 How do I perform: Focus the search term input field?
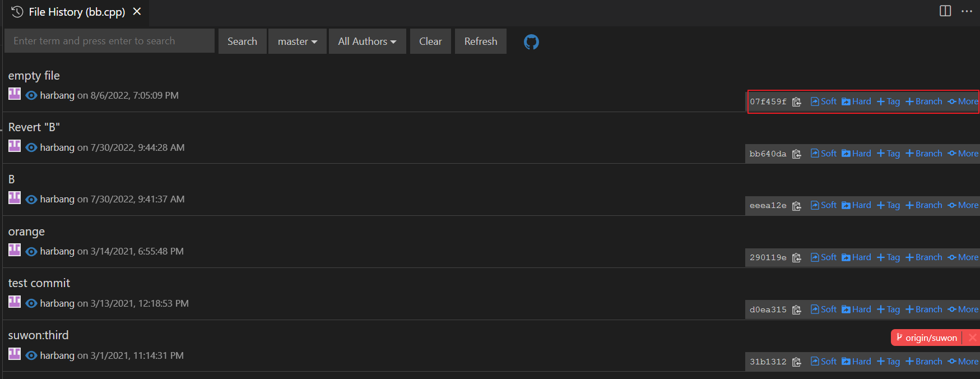tap(109, 41)
